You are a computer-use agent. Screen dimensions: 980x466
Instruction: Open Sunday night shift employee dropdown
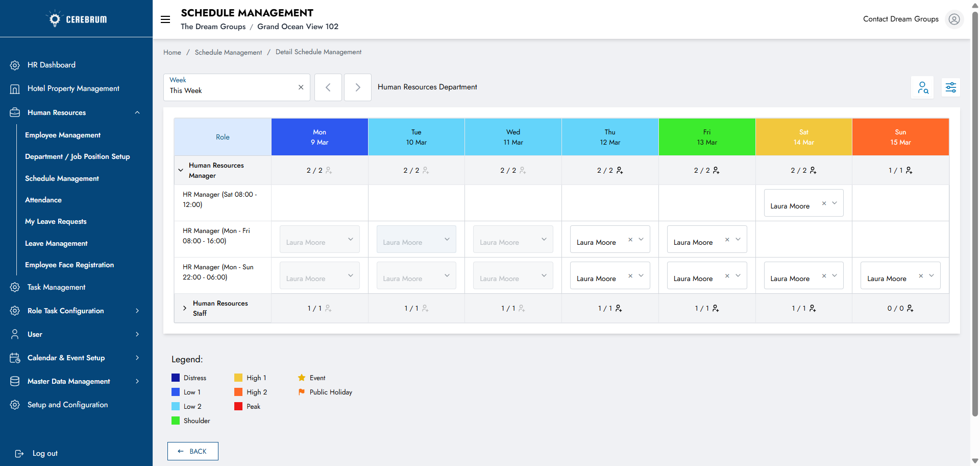click(x=932, y=276)
